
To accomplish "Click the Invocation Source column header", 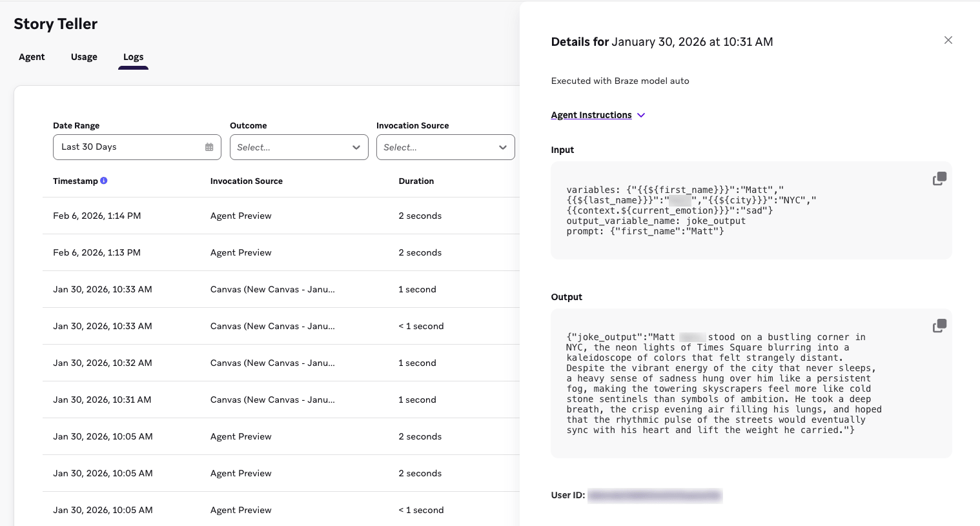I will click(246, 181).
